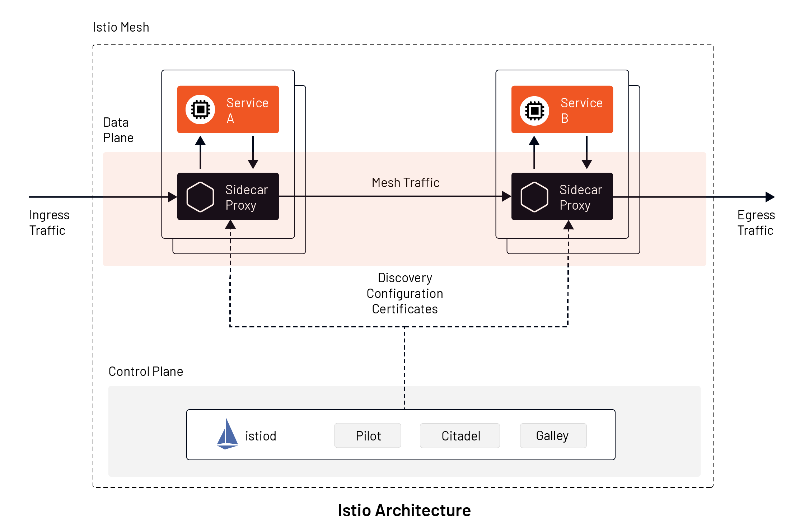Select the Citadel component box
The width and height of the screenshot is (809, 532).
(x=460, y=435)
